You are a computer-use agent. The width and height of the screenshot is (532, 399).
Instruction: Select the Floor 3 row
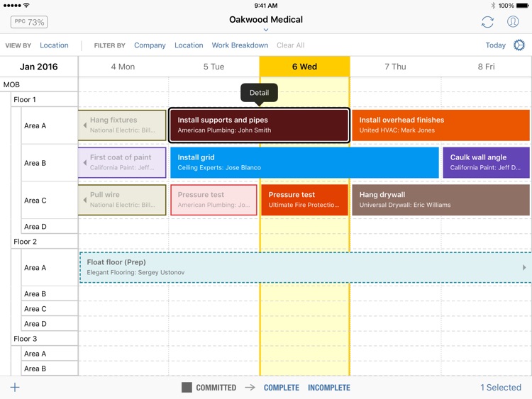pos(45,339)
